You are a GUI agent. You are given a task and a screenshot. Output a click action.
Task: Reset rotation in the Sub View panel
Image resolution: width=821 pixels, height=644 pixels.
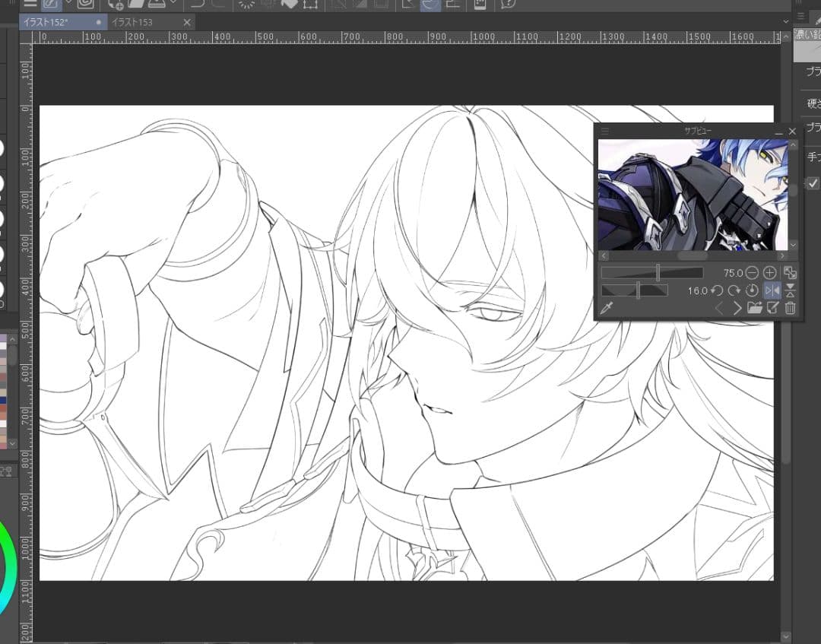(752, 290)
